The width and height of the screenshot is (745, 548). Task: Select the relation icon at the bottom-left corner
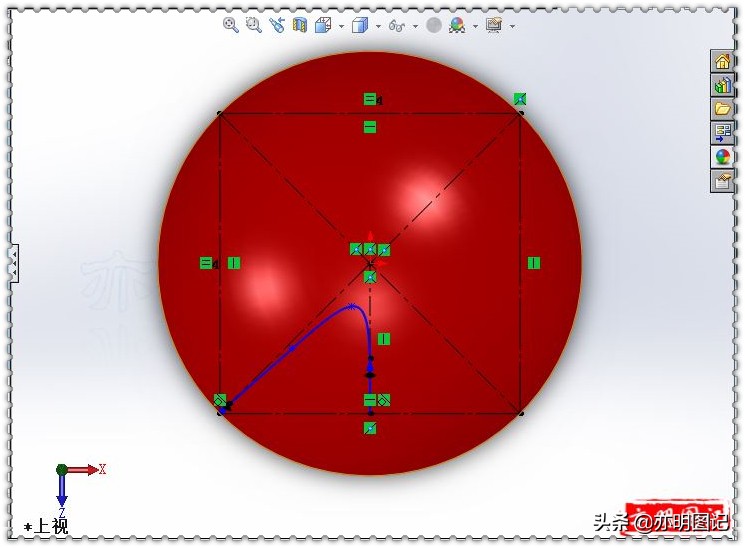220,400
